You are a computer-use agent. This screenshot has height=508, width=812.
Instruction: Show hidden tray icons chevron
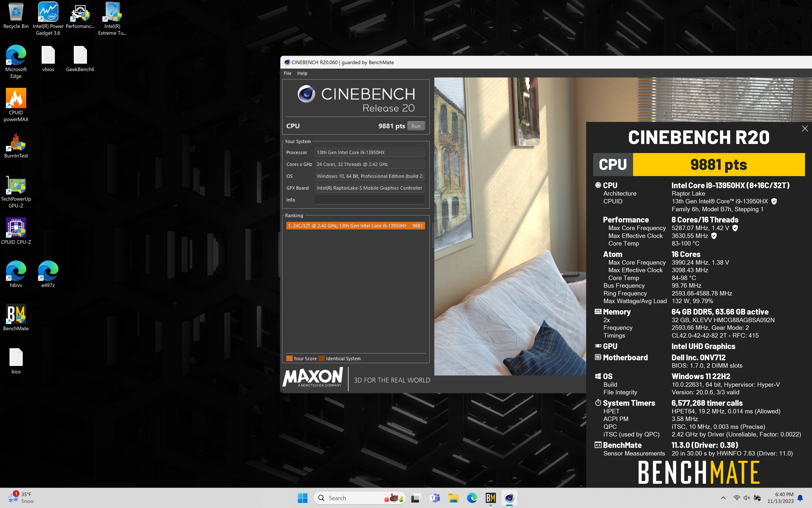pos(723,498)
